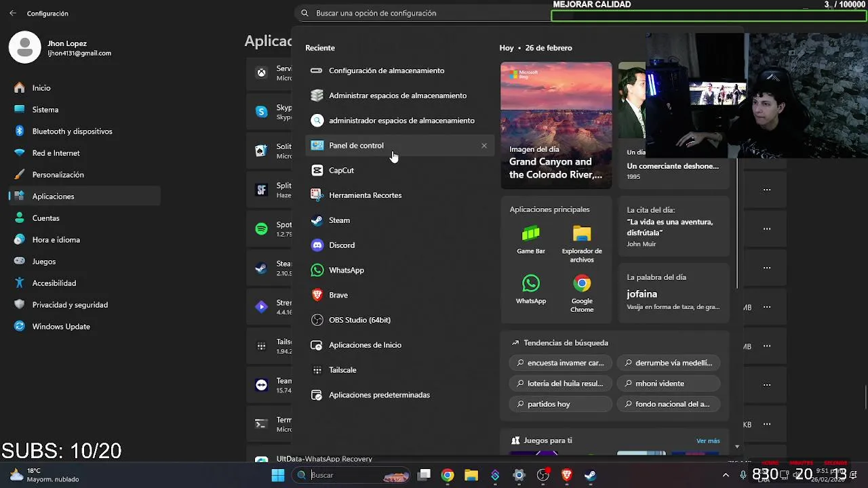Open Google Chrome from the taskbar
The image size is (868, 488).
tap(448, 475)
